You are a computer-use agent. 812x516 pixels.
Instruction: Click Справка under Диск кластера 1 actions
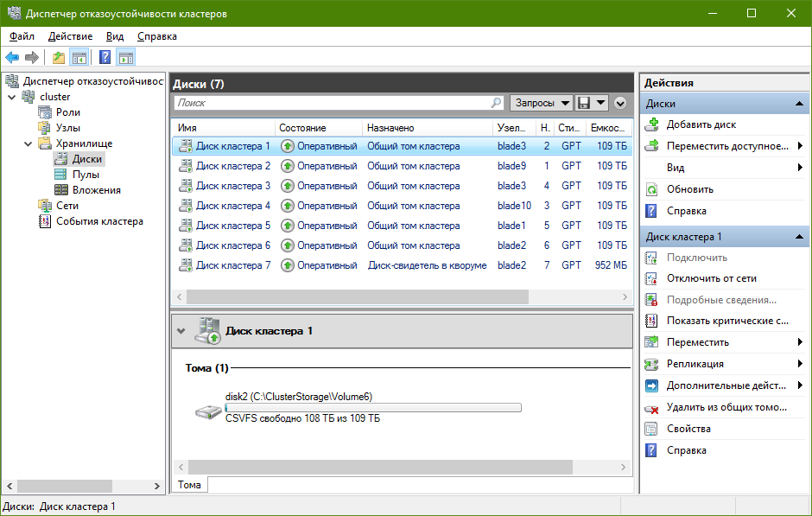(686, 450)
